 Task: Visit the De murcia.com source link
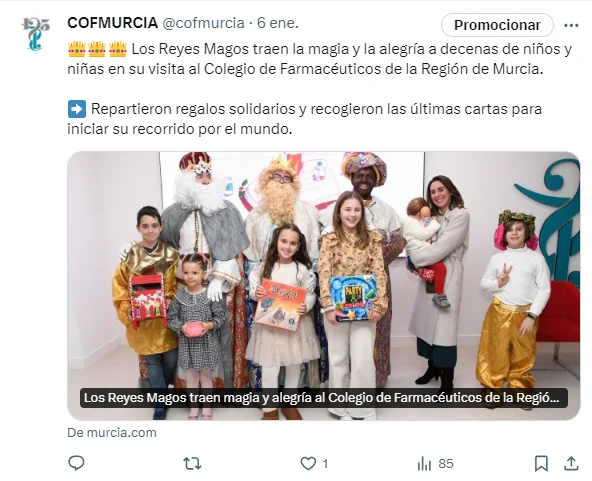(112, 433)
